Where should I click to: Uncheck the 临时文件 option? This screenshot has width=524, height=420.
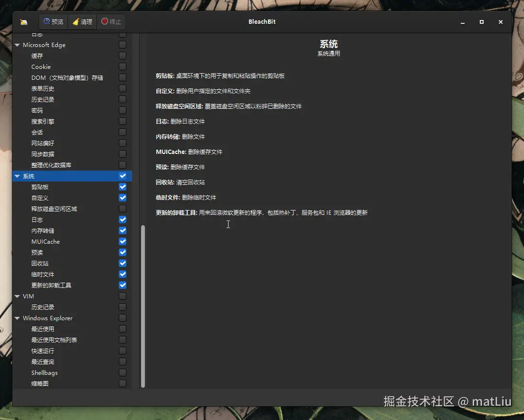pos(122,274)
